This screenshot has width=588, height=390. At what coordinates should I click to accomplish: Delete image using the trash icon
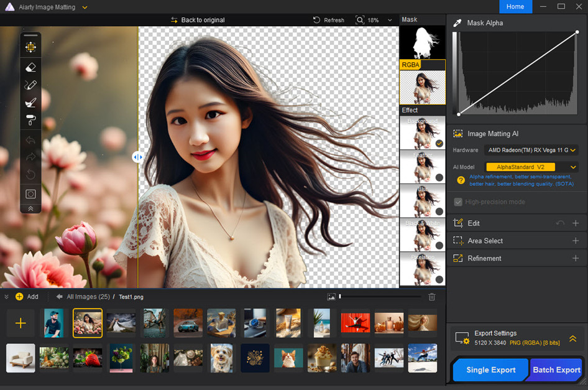[432, 297]
